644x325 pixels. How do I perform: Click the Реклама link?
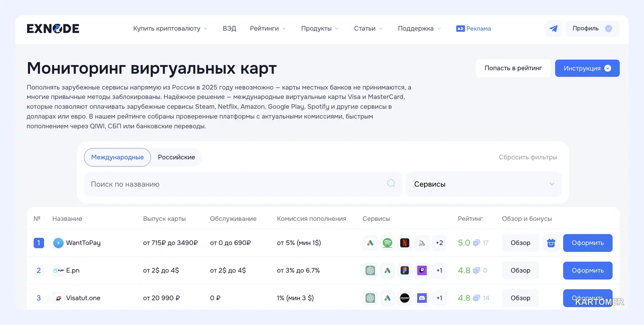point(473,29)
